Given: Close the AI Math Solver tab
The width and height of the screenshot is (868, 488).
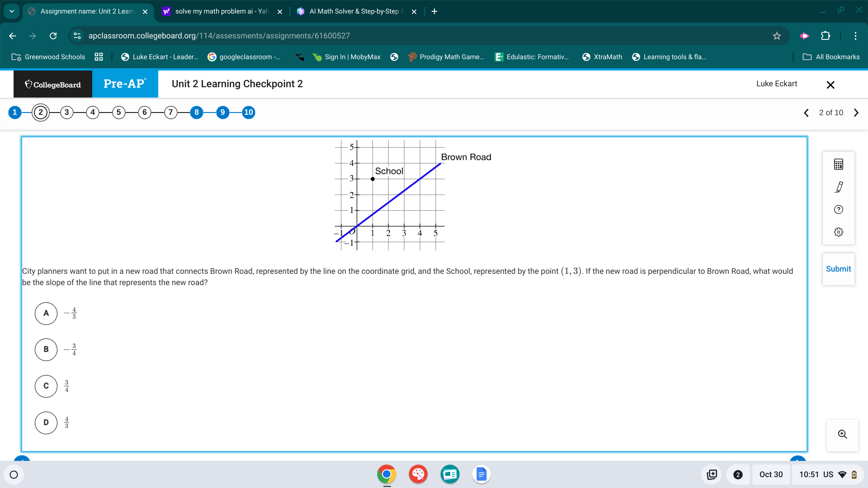Looking at the screenshot, I should click(x=414, y=12).
